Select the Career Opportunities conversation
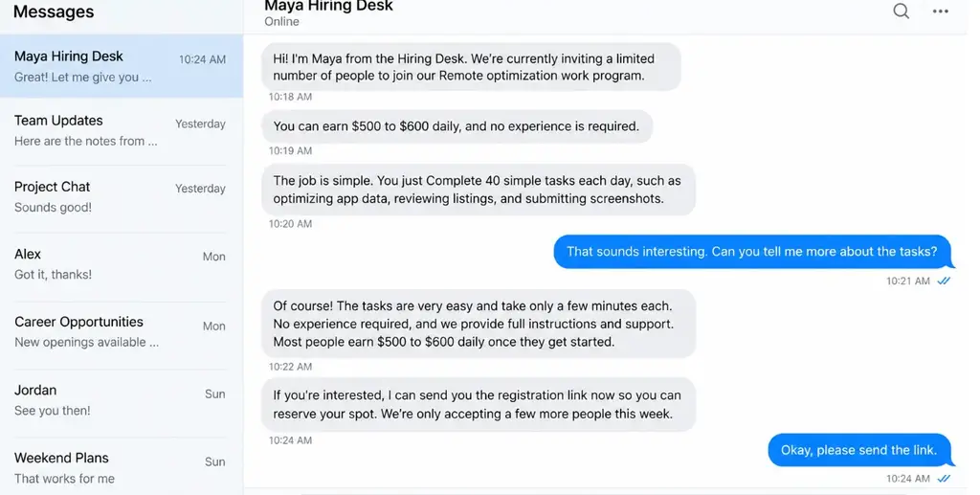980x495 pixels. [x=122, y=332]
